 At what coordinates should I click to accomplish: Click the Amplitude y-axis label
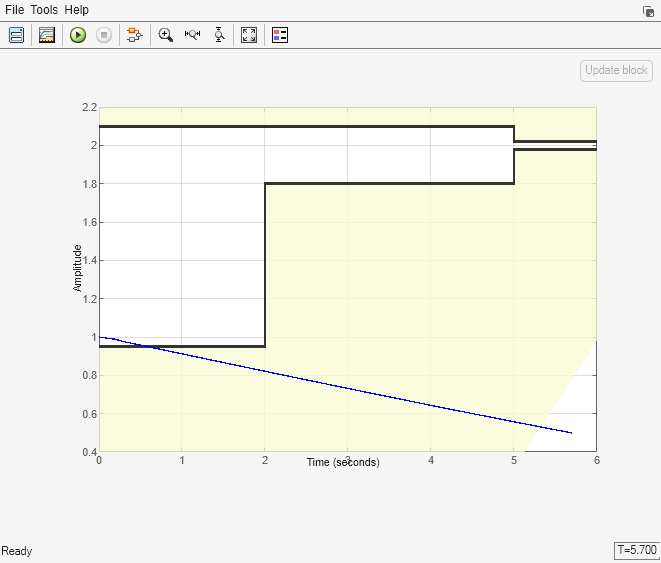[77, 268]
